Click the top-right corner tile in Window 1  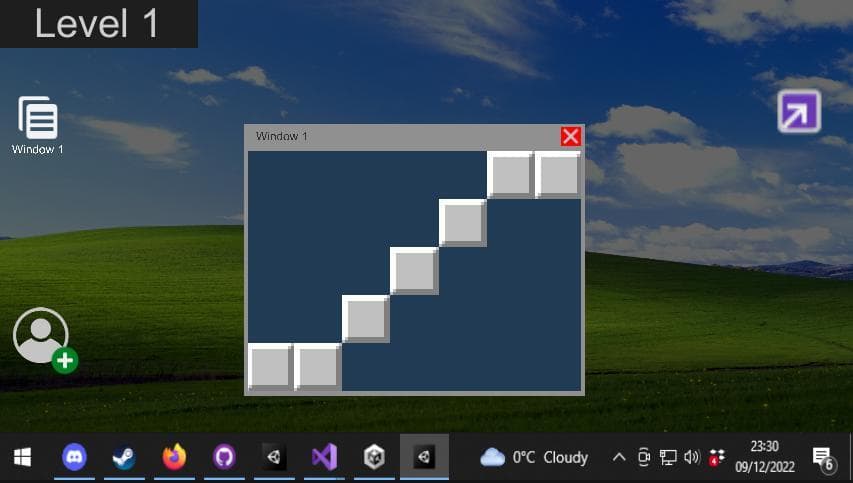tap(558, 174)
